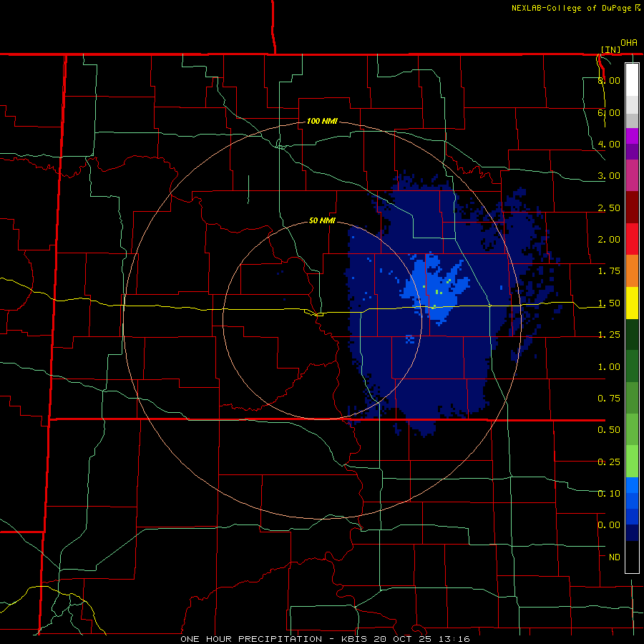644x644 pixels.
Task: Click the '50 NMI' range ring label
Action: (322, 220)
